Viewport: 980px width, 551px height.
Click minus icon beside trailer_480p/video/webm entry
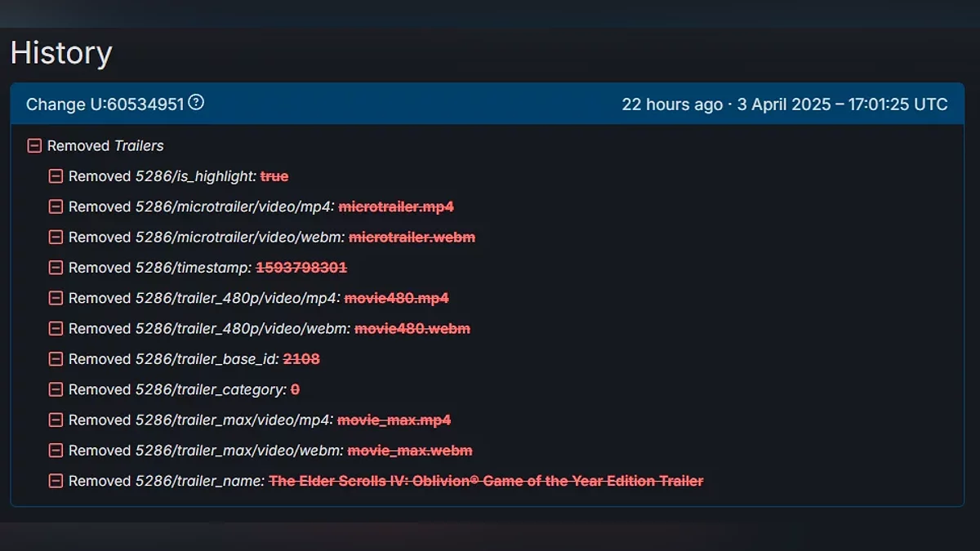56,329
